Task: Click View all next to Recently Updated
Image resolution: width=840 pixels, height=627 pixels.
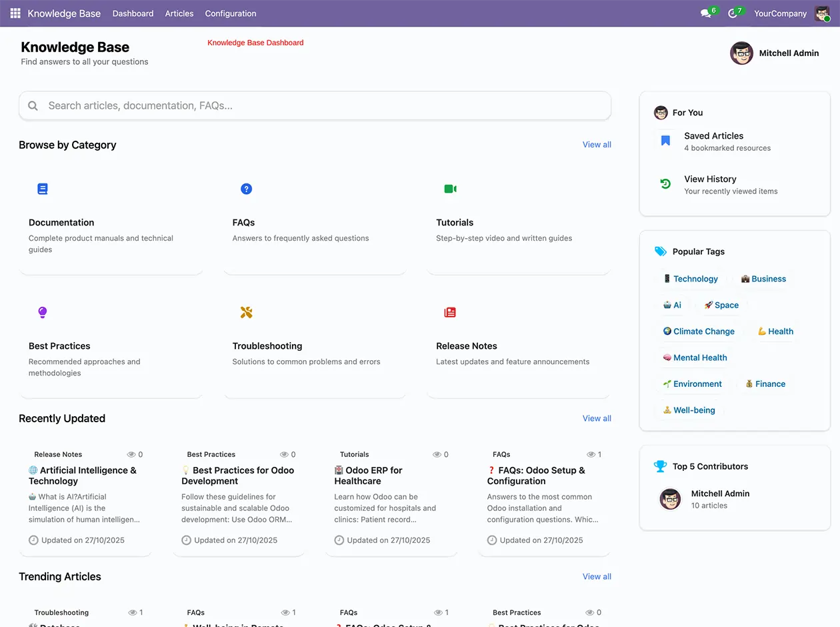Action: coord(596,418)
